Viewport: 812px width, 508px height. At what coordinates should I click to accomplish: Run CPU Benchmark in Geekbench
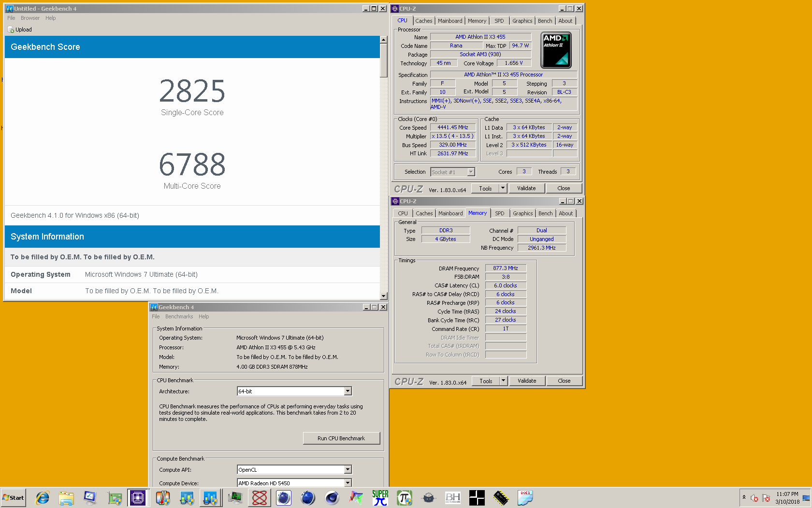pyautogui.click(x=341, y=438)
